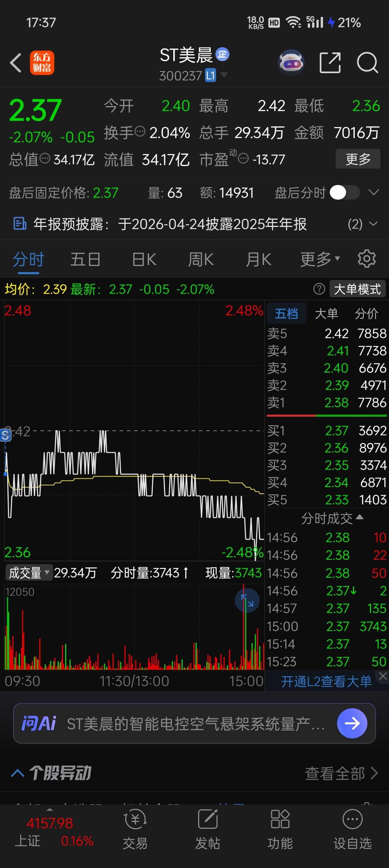Open the 东方财富 logo home
The height and width of the screenshot is (868, 389).
point(42,63)
